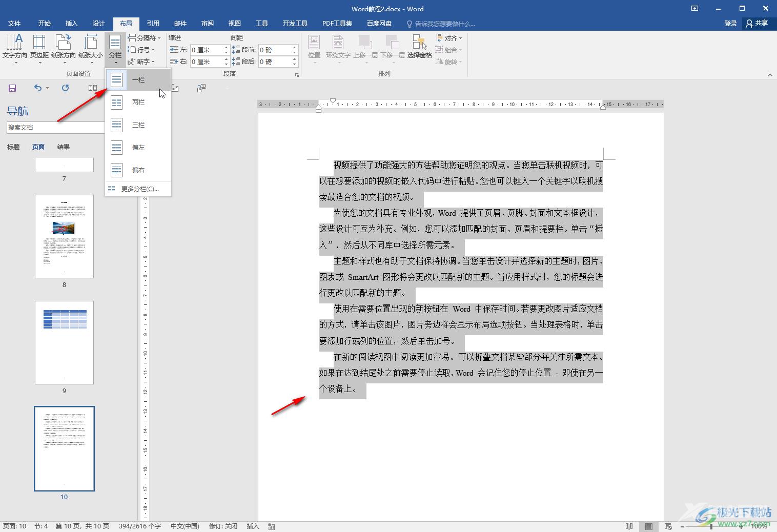Collapse the ribbon with the chevron
Image resolution: width=777 pixels, height=532 pixels.
click(769, 75)
